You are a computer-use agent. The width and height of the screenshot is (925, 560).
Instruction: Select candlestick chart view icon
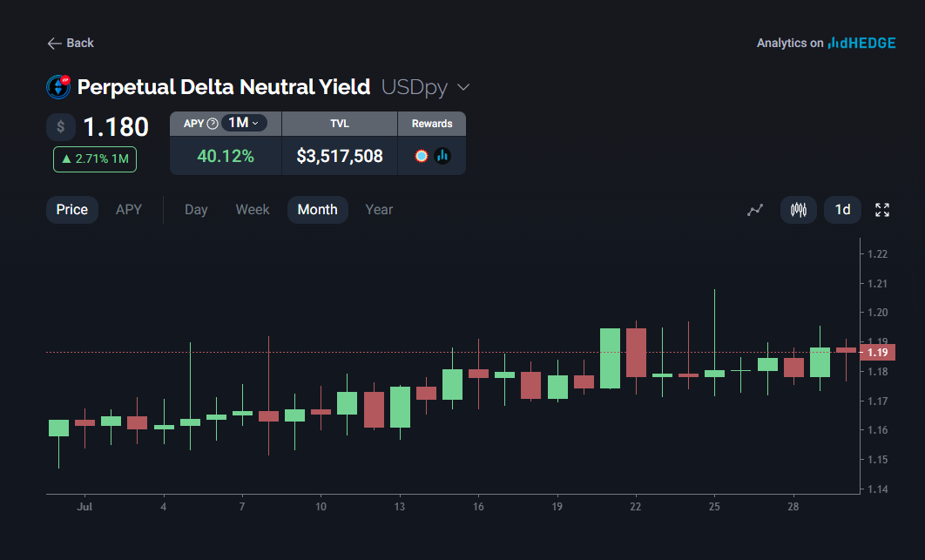click(798, 210)
